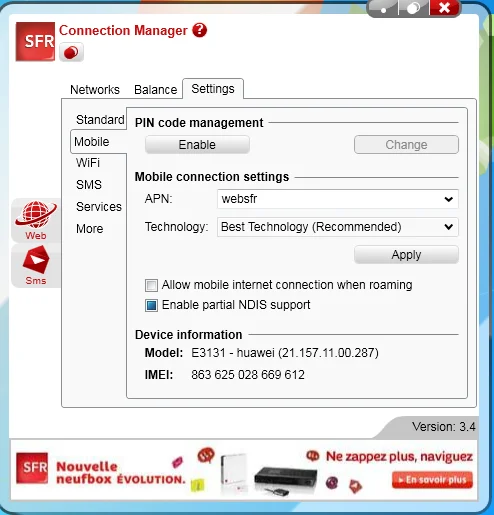
Task: Open the Standard settings section
Action: click(100, 119)
